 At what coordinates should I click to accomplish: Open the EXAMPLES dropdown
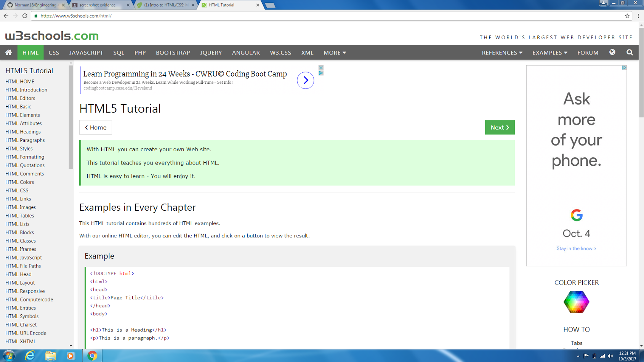tap(549, 53)
